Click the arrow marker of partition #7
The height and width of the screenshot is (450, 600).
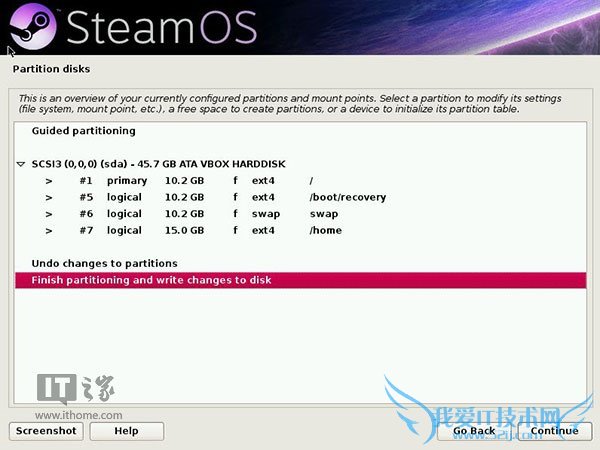49,231
